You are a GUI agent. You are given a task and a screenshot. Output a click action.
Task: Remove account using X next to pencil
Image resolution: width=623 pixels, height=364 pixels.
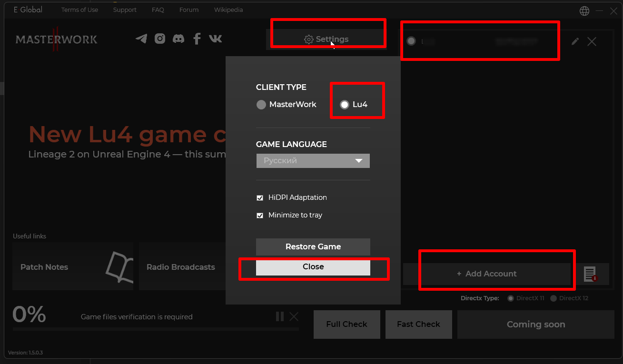tap(592, 41)
